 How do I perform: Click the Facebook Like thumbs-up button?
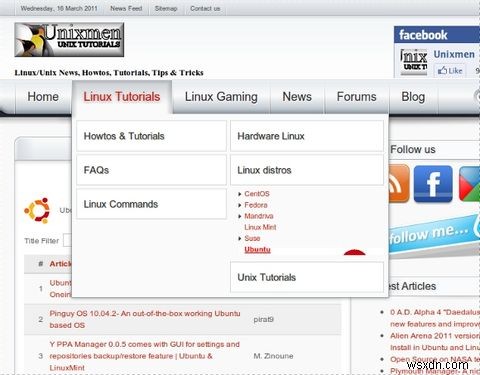click(450, 71)
